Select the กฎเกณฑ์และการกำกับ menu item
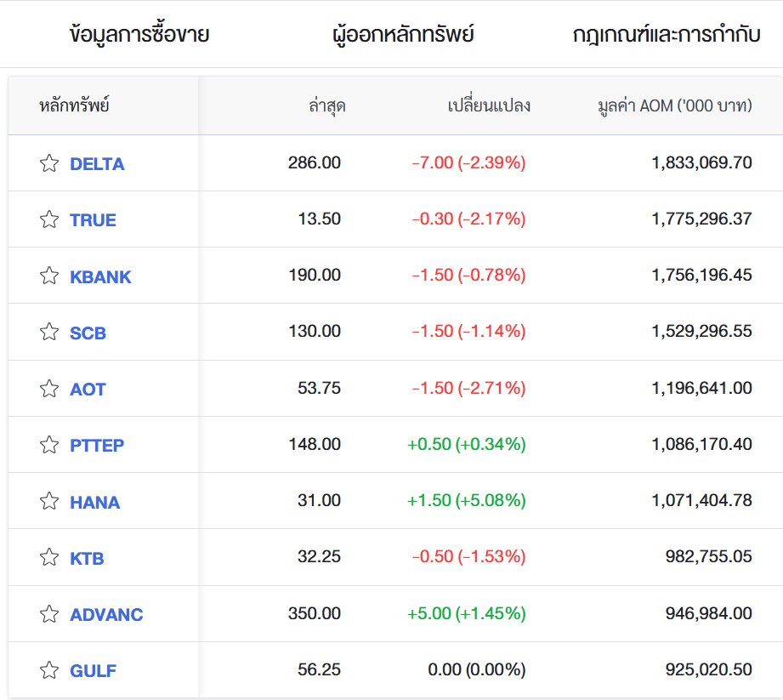Image resolution: width=783 pixels, height=700 pixels. pos(666,35)
